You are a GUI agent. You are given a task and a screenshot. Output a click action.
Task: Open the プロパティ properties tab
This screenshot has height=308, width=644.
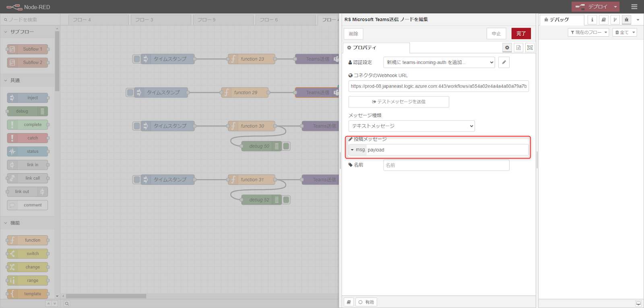(376, 48)
